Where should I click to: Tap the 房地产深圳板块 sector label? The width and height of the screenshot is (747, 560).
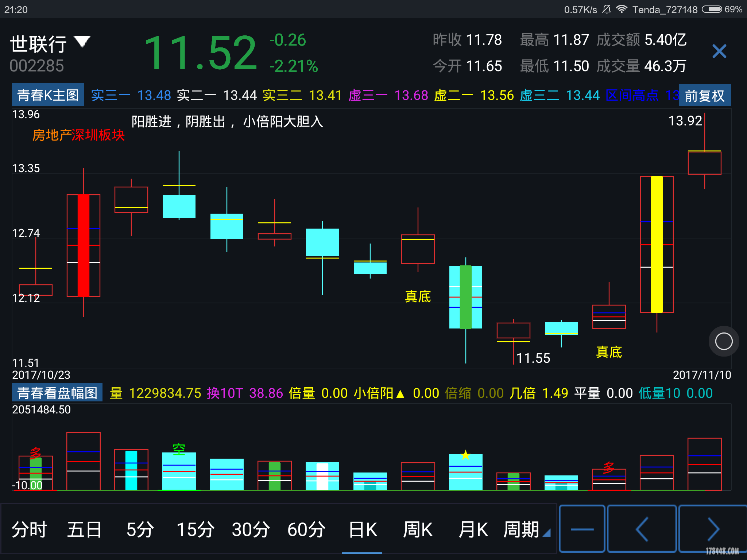tap(78, 135)
